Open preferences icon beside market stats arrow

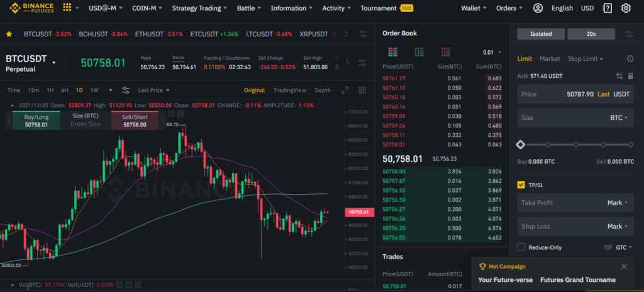[362, 63]
